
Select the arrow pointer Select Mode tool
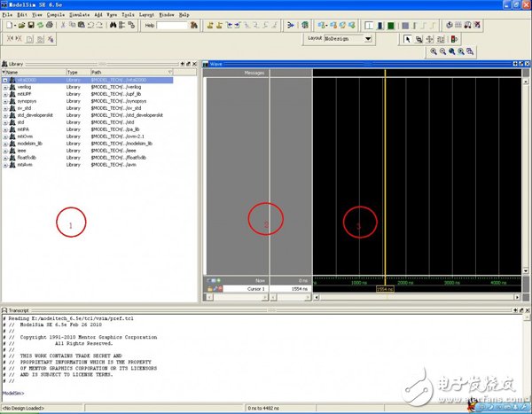[x=408, y=39]
